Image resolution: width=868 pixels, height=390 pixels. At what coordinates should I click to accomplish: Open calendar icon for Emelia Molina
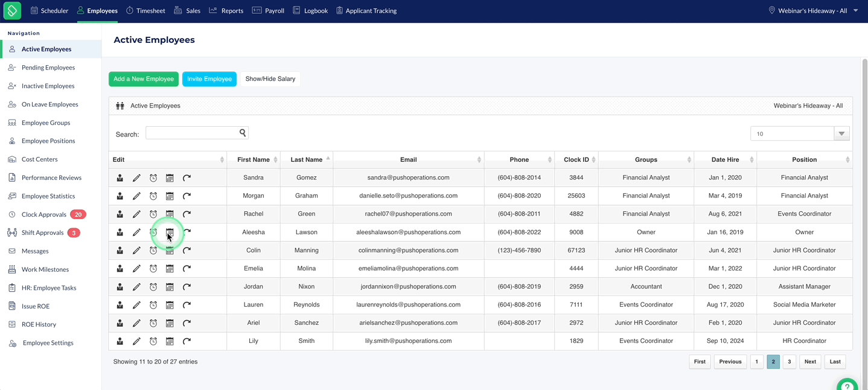(170, 269)
